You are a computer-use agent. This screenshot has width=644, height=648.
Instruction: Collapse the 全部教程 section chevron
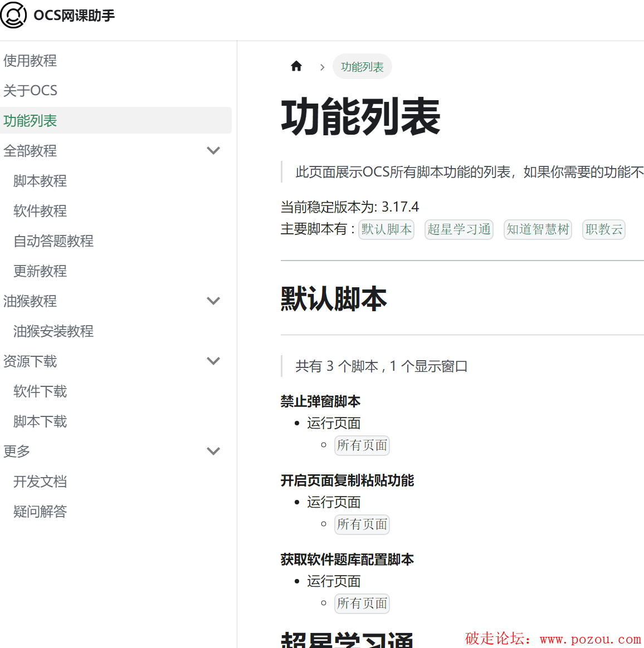tap(213, 150)
